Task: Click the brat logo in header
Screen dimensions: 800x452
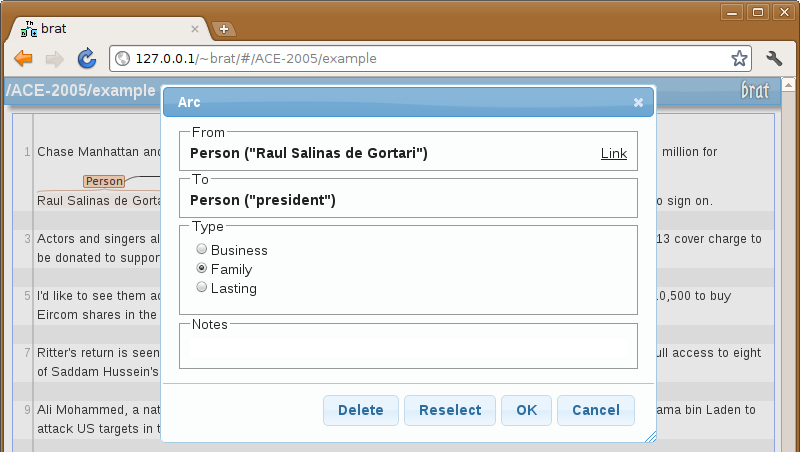Action: 755,90
